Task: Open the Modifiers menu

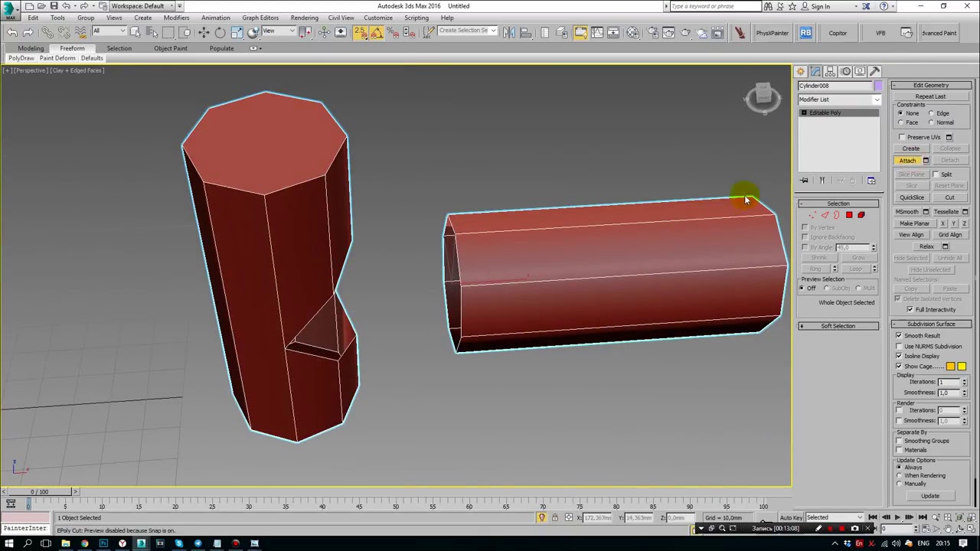Action: click(x=176, y=18)
